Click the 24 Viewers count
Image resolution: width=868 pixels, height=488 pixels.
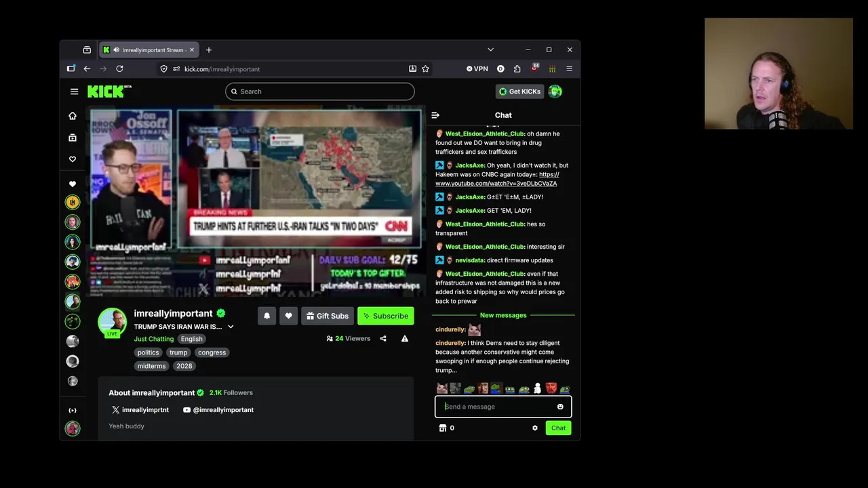click(x=349, y=339)
